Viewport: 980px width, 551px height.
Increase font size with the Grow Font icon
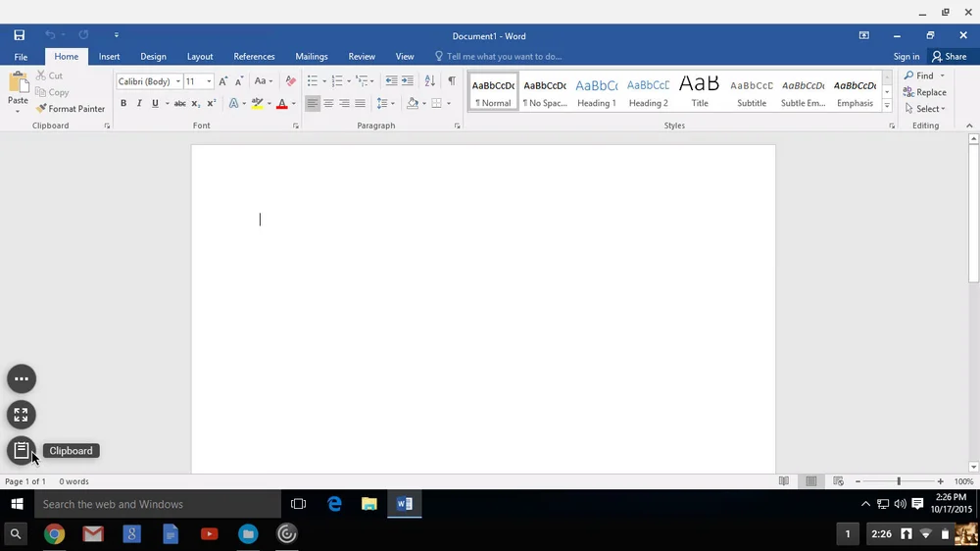click(223, 81)
